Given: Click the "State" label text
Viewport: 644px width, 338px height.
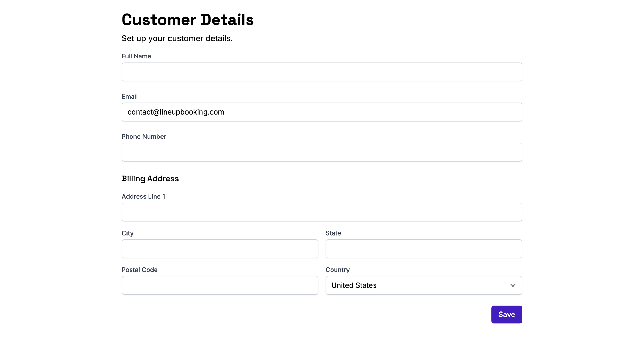Looking at the screenshot, I should pos(333,233).
